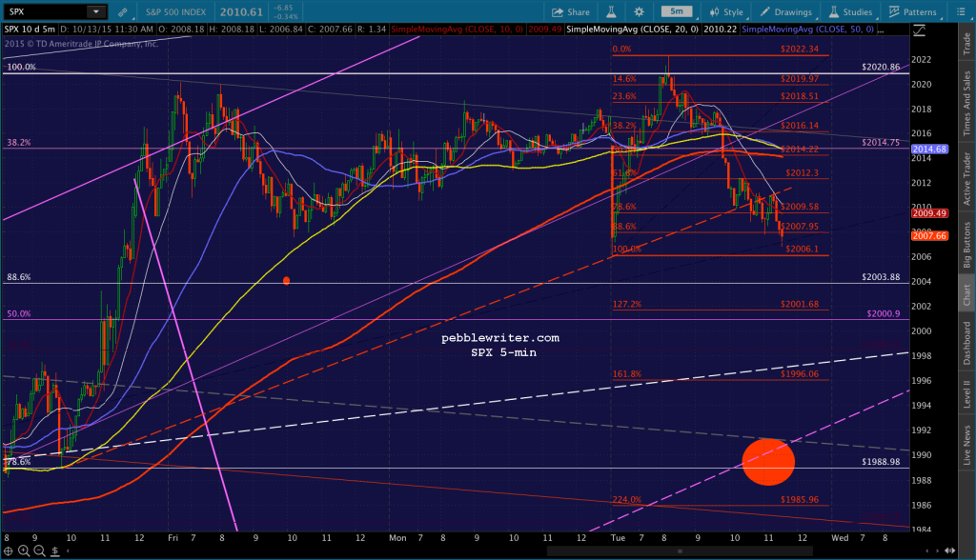The image size is (976, 560).
Task: Open the Trade side panel tab
Action: (x=966, y=43)
